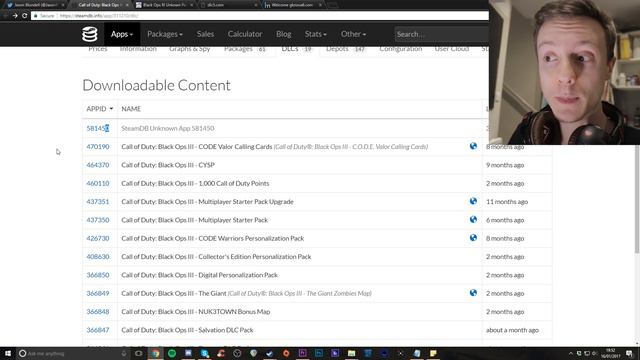Open app ID 426730 link
Screen dimensions: 640x360
point(98,238)
